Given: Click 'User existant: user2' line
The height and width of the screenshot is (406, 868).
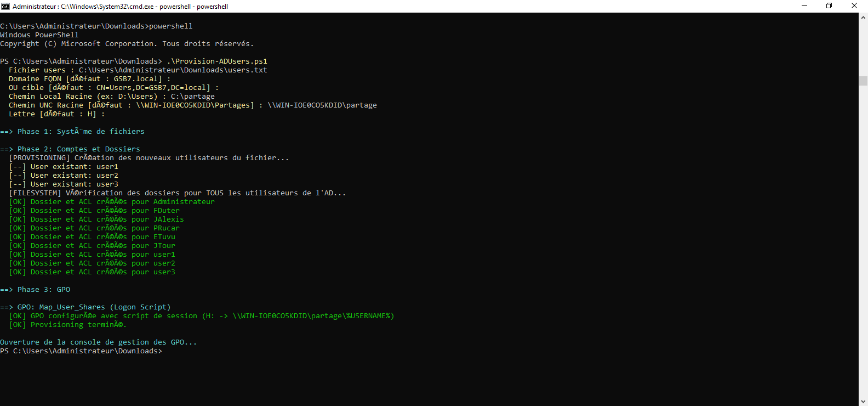Looking at the screenshot, I should click(x=64, y=175).
